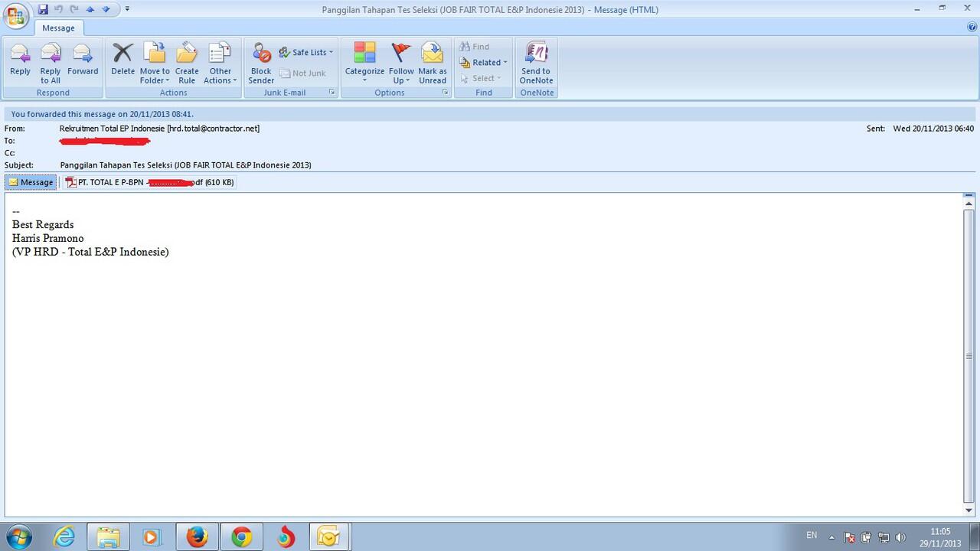Mark the message as Unread
This screenshot has width=980, height=551.
coord(433,62)
